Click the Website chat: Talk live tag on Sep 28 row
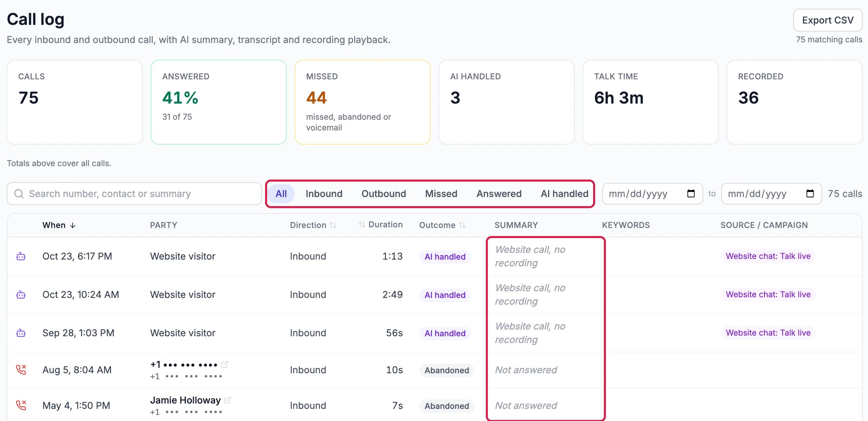The height and width of the screenshot is (421, 868). [x=768, y=333]
